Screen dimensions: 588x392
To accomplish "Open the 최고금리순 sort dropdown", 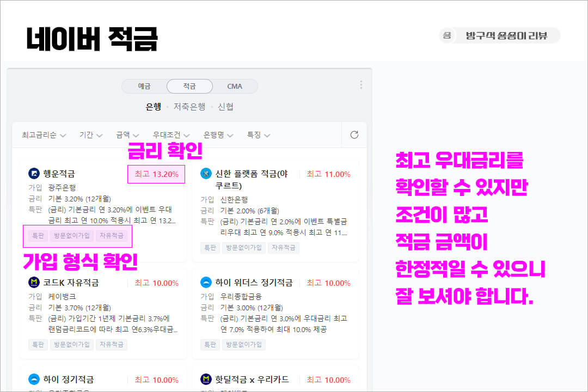I will 44,135.
